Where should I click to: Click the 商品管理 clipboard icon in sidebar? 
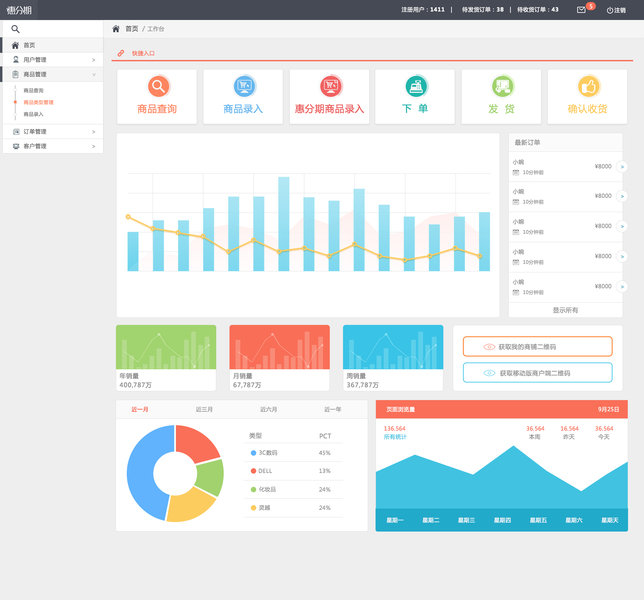click(x=16, y=74)
